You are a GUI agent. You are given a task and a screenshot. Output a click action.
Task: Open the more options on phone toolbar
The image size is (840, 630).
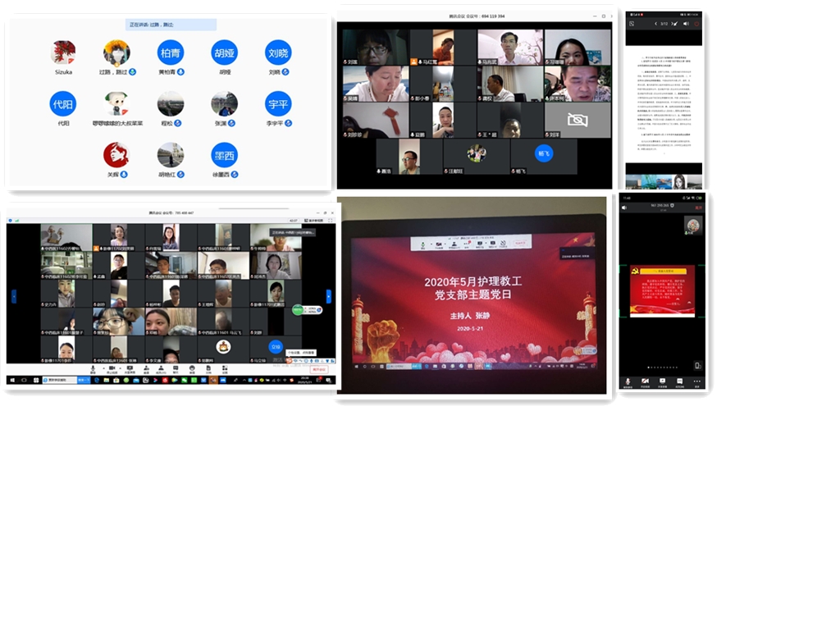(x=697, y=382)
